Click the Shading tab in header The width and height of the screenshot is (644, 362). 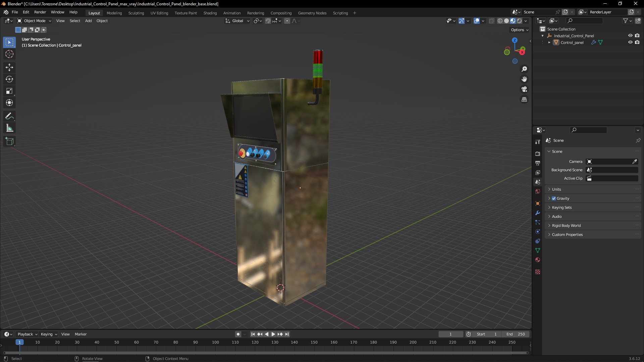point(210,13)
